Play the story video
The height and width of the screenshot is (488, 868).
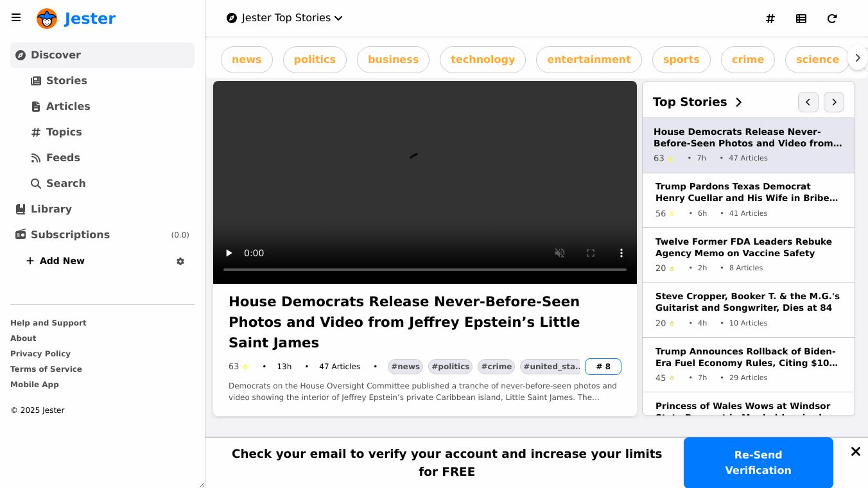[x=229, y=253]
